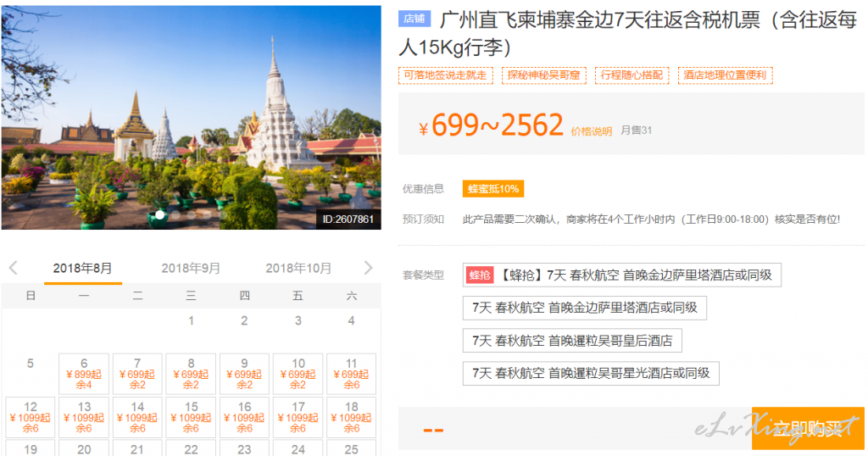
Task: Click tag 探秘神秘吴哥窟
Action: (x=543, y=75)
